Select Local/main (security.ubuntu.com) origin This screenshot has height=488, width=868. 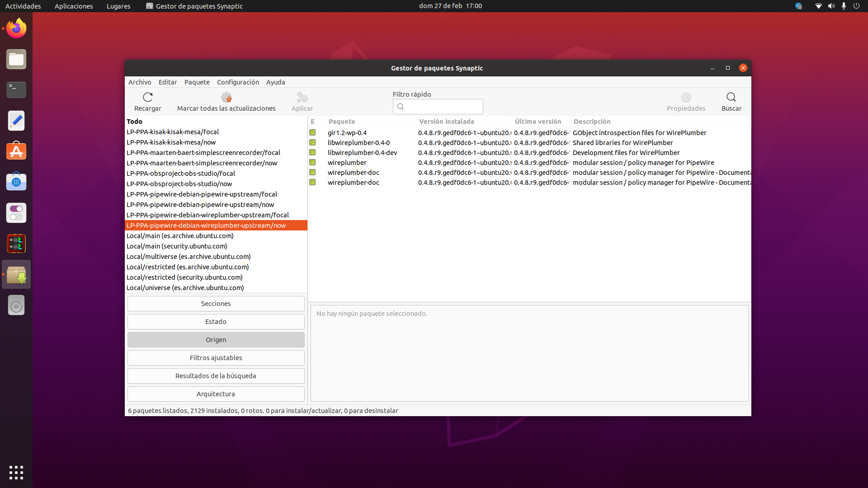tap(177, 246)
